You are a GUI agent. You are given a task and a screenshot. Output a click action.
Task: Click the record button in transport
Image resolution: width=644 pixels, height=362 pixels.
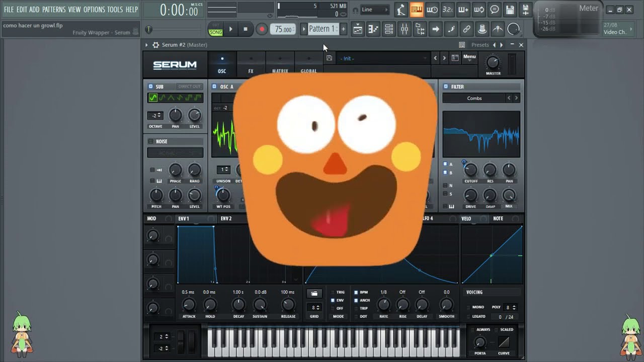tap(261, 29)
